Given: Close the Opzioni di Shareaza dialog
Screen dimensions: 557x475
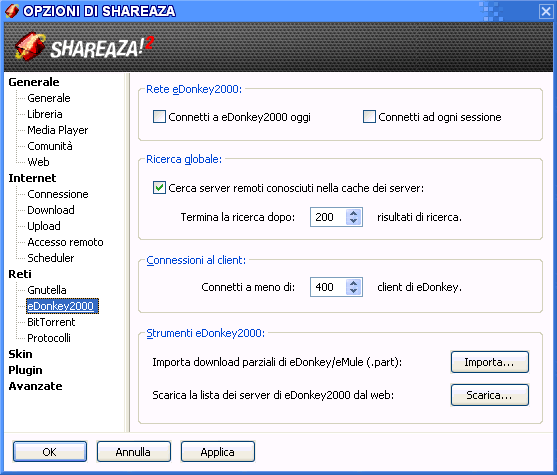Looking at the screenshot, I should (546, 11).
